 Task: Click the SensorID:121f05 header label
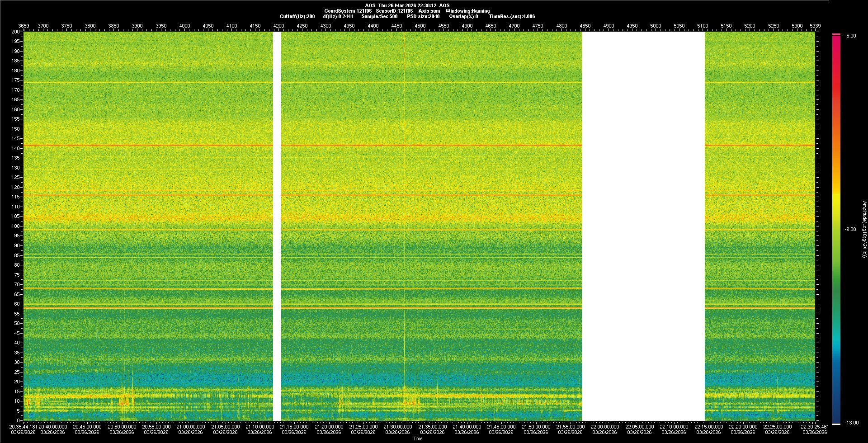coord(394,11)
